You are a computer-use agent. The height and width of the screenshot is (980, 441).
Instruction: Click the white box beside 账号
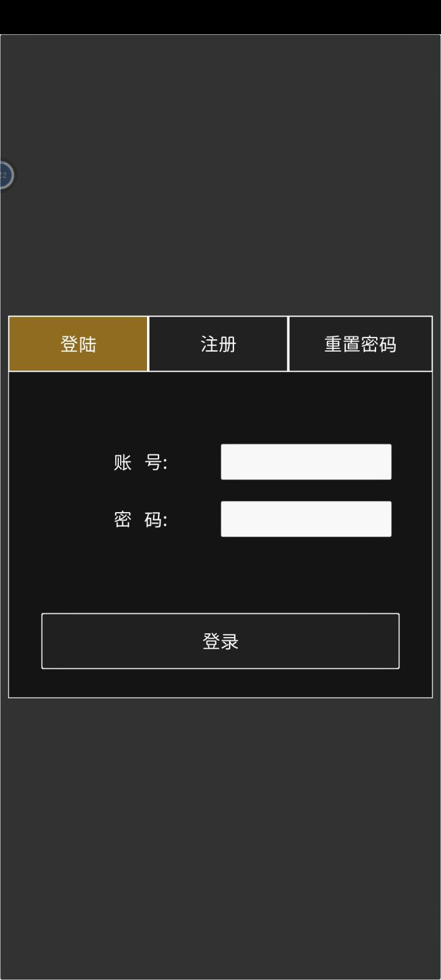tap(306, 462)
